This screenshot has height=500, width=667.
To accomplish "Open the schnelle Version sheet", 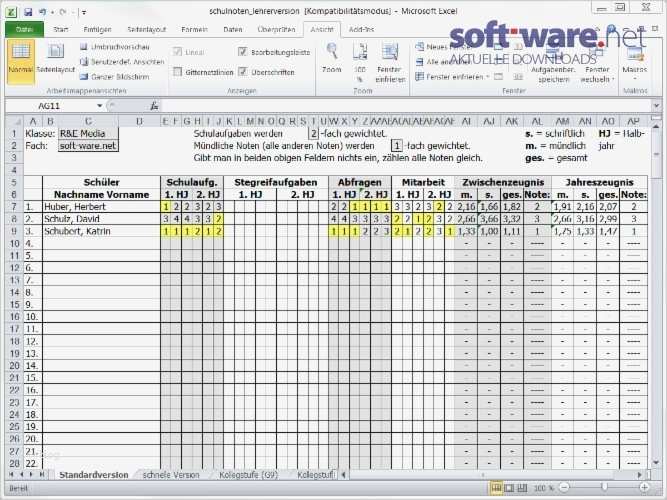I will (171, 475).
